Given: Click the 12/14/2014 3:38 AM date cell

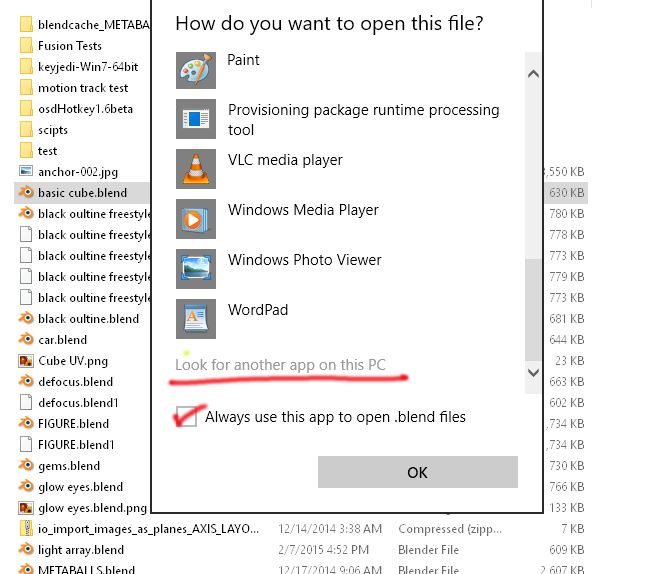Looking at the screenshot, I should point(330,529).
